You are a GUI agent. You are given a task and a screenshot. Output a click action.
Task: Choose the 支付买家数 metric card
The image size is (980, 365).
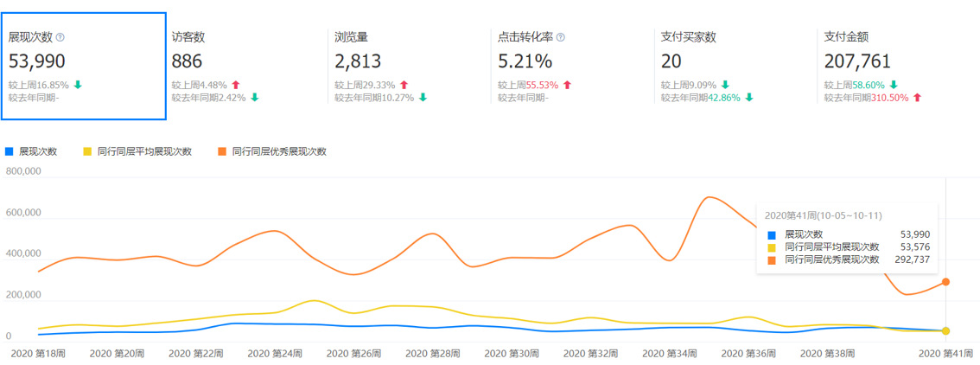(x=734, y=67)
